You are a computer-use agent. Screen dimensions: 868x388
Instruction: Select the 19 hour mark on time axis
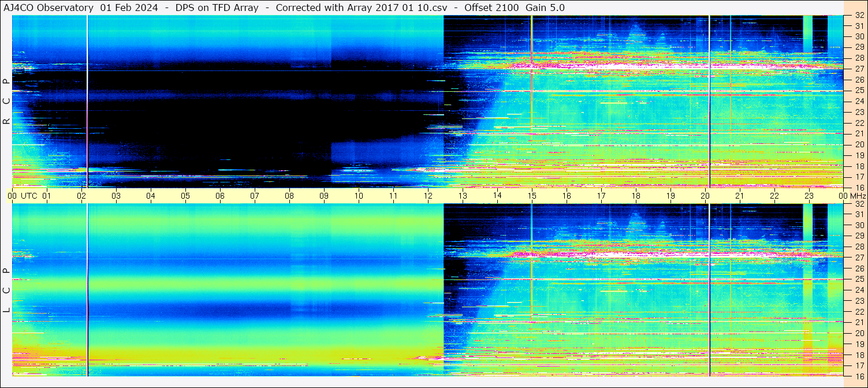coord(670,196)
